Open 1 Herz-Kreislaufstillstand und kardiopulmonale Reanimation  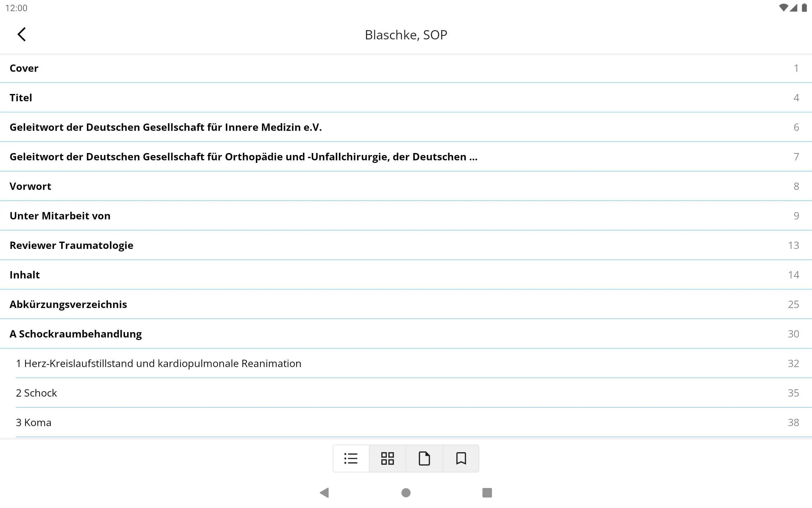406,364
